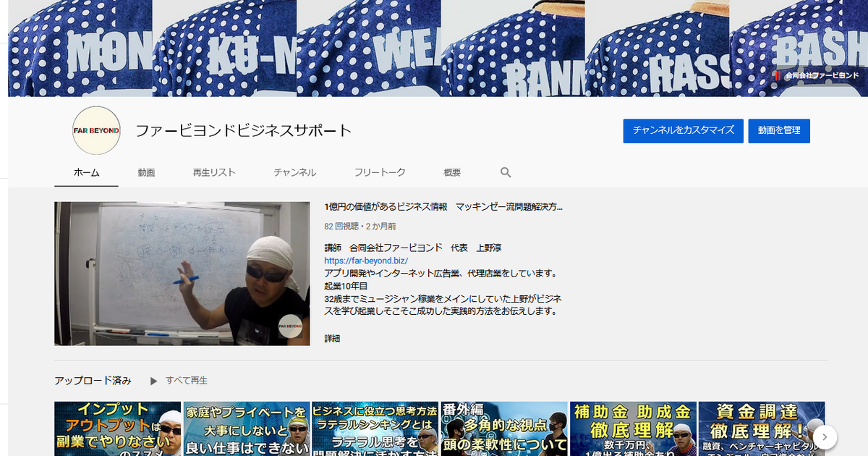The image size is (868, 456).
Task: Open the チャンネル tab
Action: click(x=294, y=172)
